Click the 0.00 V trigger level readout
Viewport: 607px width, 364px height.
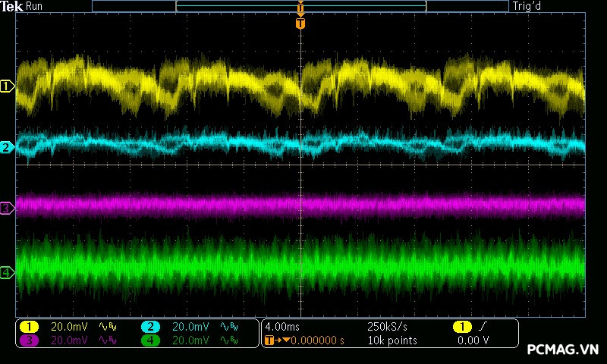tap(473, 340)
